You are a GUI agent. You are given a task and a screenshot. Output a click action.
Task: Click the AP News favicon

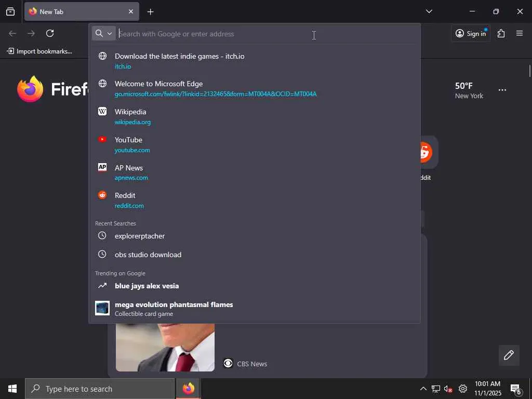(x=102, y=167)
